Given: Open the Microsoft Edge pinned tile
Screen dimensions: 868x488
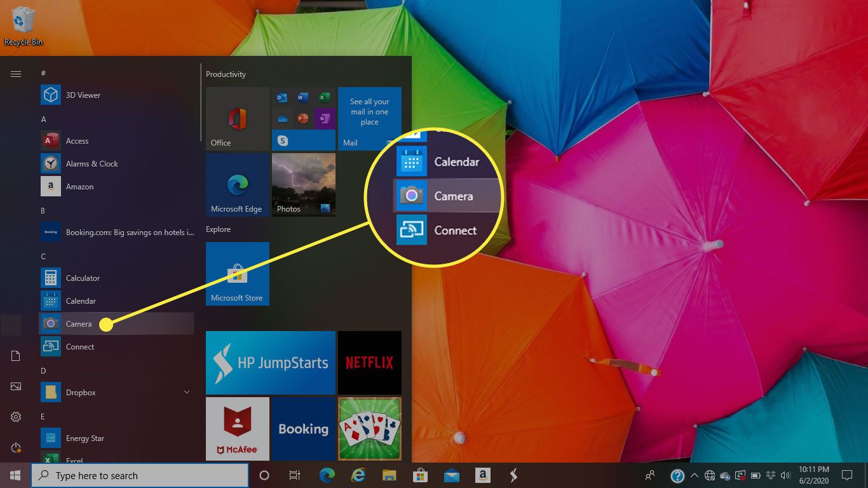Looking at the screenshot, I should pyautogui.click(x=238, y=185).
